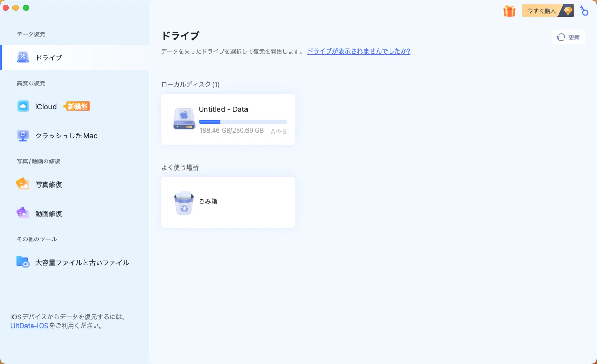This screenshot has width=597, height=364.
Task: Open 写真修復 in the sidebar
Action: click(49, 185)
